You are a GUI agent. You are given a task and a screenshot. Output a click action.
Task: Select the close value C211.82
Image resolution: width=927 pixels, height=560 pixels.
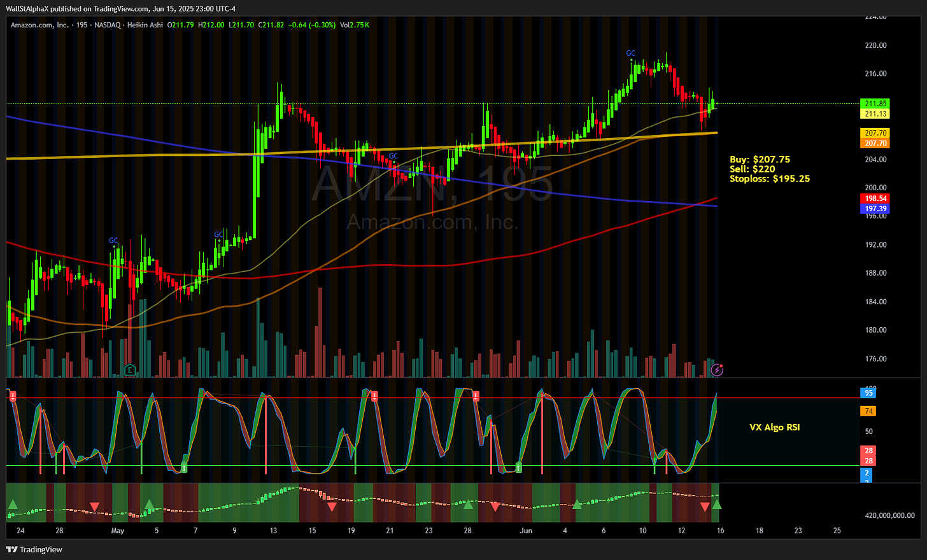(x=271, y=25)
